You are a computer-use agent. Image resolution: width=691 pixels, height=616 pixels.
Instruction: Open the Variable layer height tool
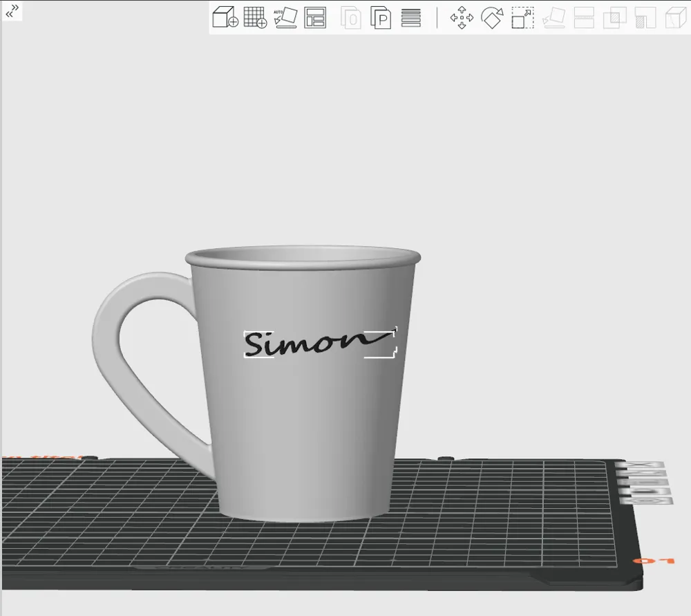[x=410, y=18]
